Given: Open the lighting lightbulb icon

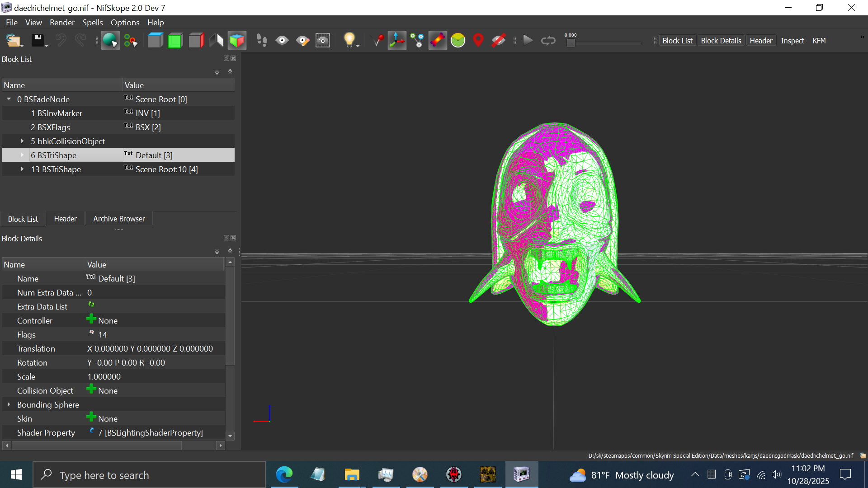Looking at the screenshot, I should pos(349,41).
